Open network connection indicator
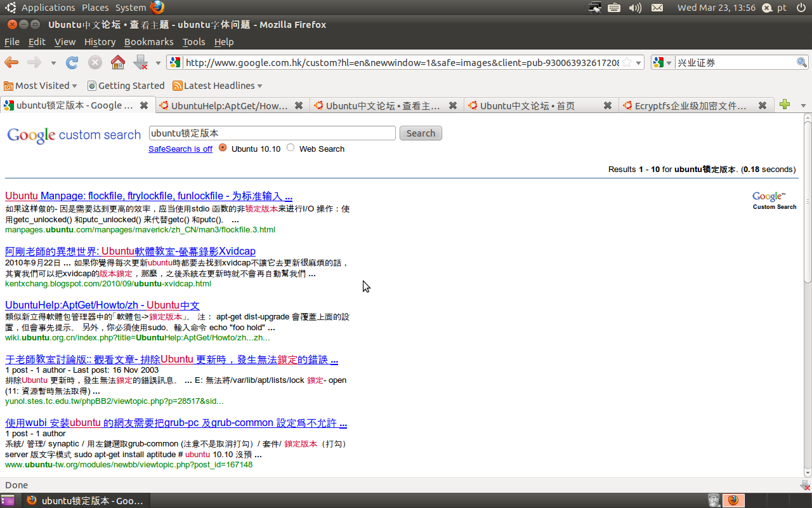Image resolution: width=812 pixels, height=508 pixels. (594, 8)
